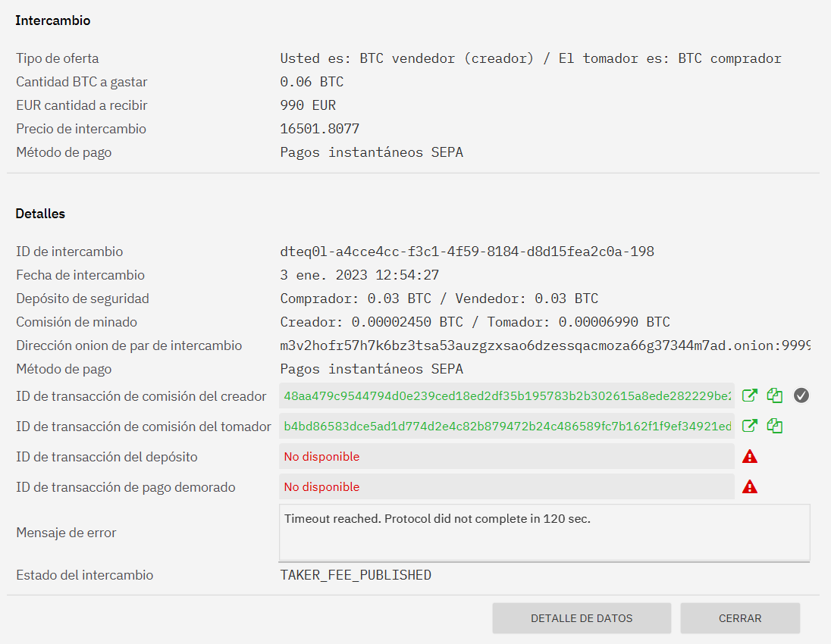
Task: Click the confirmed checkmark beside creator fee transaction
Action: click(x=801, y=395)
